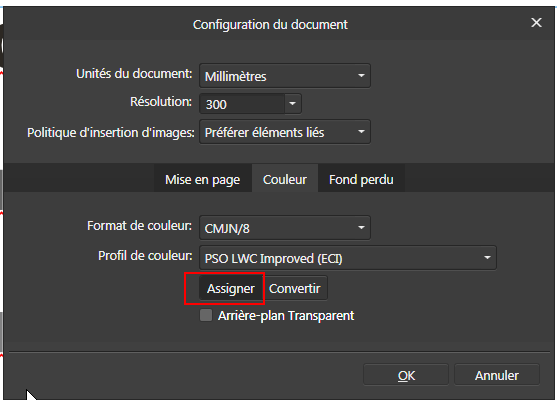Screen dimensions: 557x400
Task: Open the Politique d'insertion d'images dropdown
Action: point(285,132)
